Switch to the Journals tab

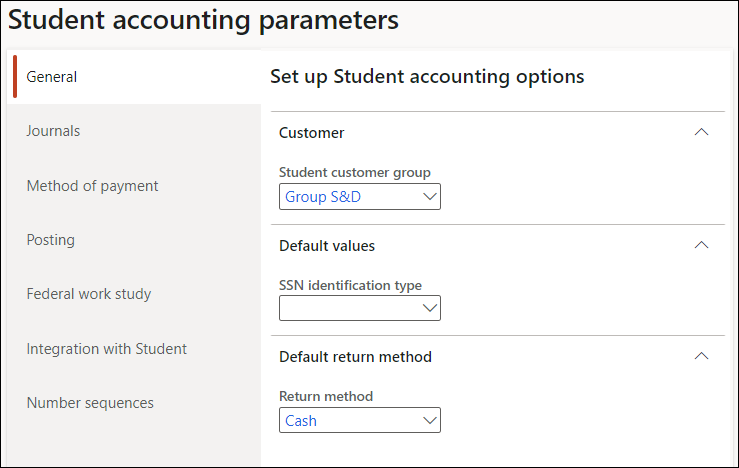tap(53, 131)
